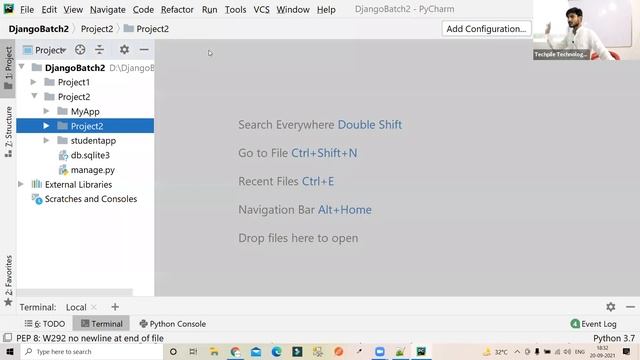The height and width of the screenshot is (360, 640).
Task: Add a new terminal session
Action: pyautogui.click(x=115, y=307)
